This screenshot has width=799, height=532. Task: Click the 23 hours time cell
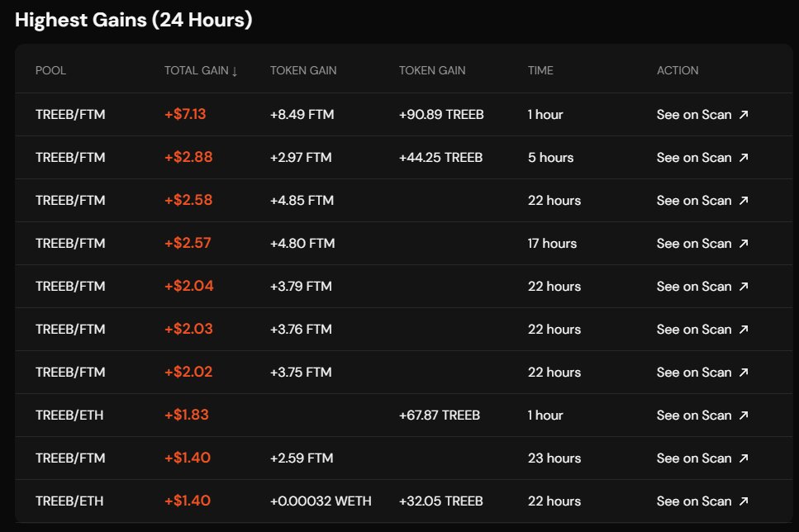click(554, 458)
